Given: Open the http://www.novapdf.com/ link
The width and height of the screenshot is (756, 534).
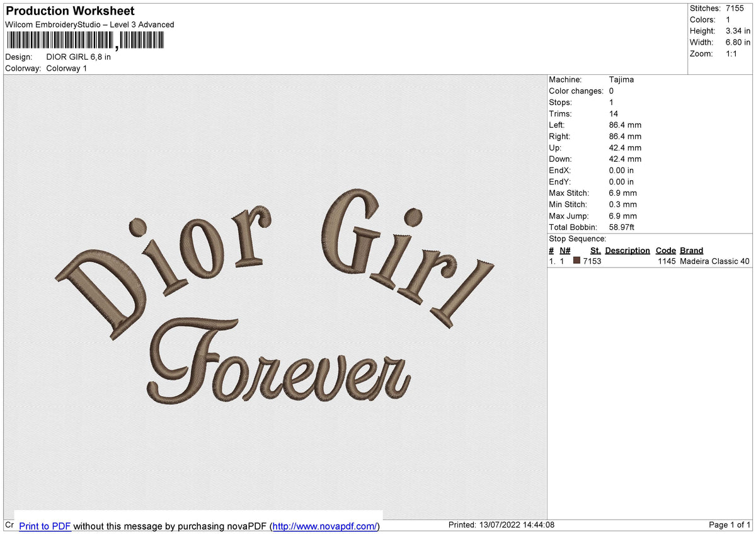Looking at the screenshot, I should tap(325, 526).
